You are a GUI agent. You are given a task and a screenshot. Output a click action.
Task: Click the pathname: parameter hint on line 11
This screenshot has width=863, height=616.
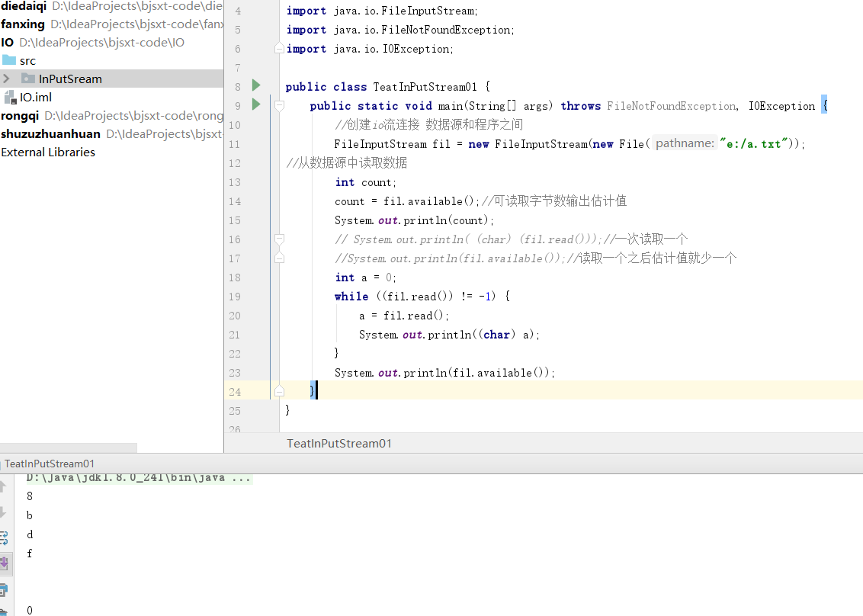(x=685, y=143)
